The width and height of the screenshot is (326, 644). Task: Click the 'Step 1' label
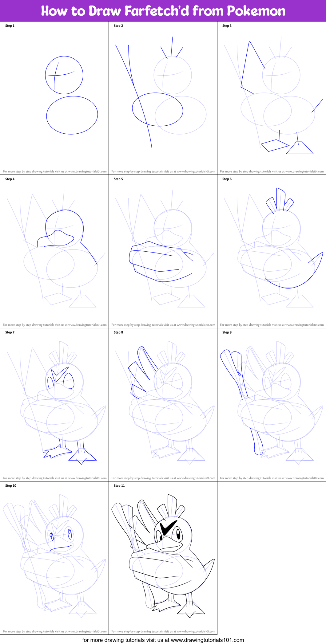tap(10, 26)
